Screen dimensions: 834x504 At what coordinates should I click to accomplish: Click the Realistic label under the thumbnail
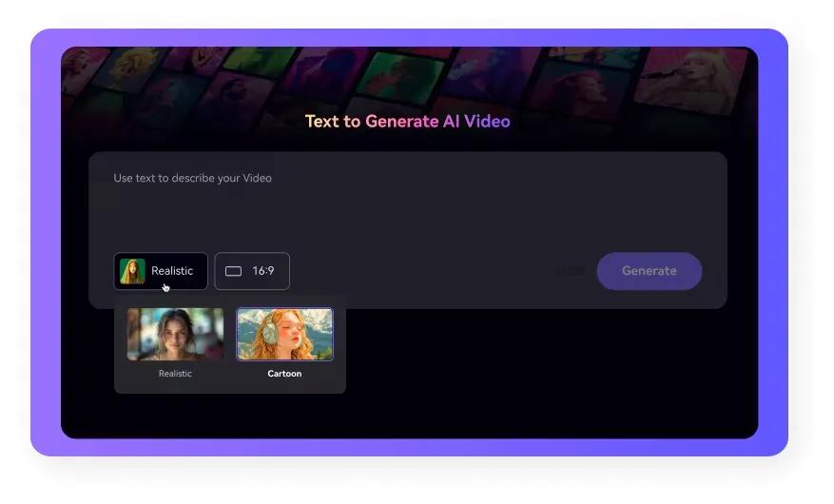[175, 374]
